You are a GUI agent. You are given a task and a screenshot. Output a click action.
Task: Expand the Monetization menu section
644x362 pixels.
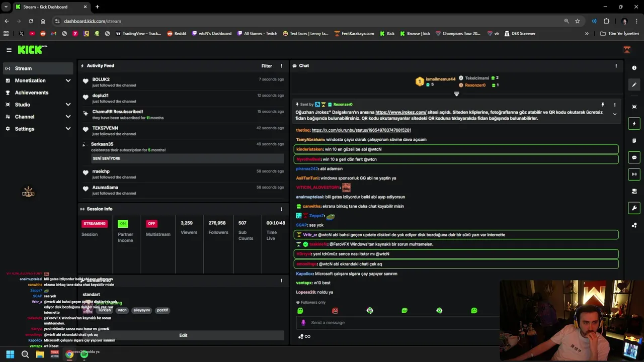39,80
